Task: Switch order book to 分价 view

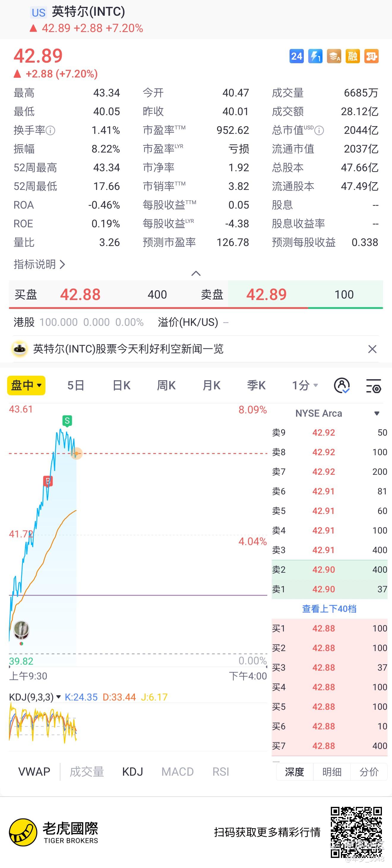Action: [369, 772]
